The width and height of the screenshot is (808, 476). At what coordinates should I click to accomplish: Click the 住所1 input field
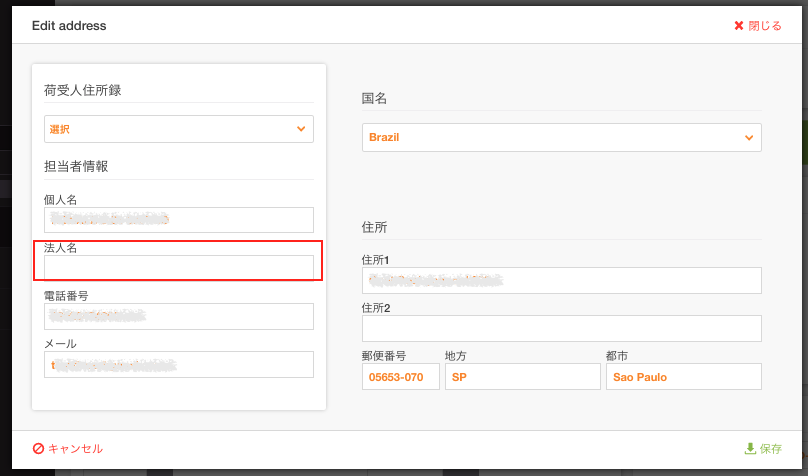562,280
